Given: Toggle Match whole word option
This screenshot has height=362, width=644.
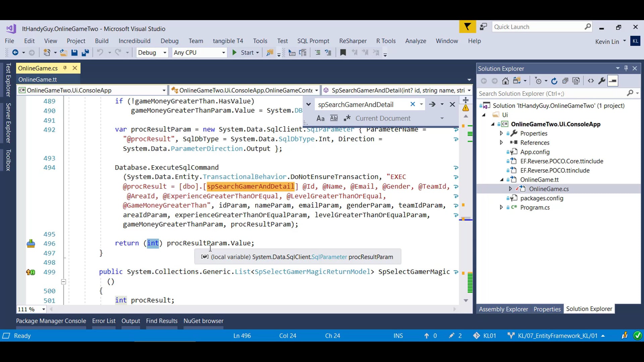Looking at the screenshot, I should tap(334, 118).
